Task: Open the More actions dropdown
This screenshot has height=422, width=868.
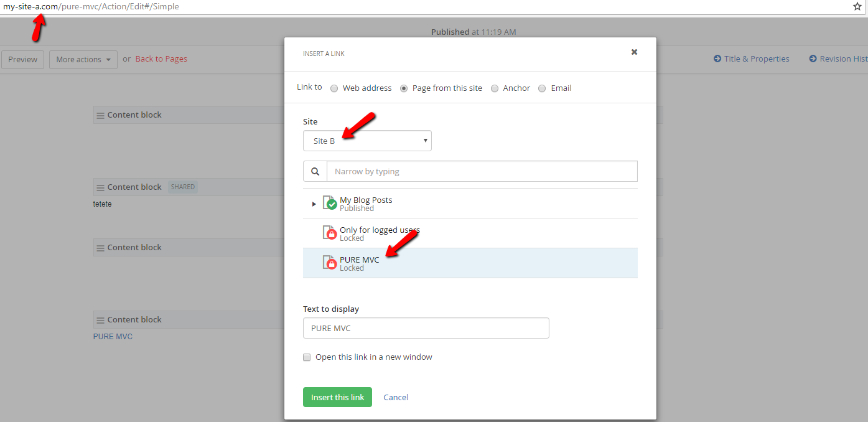Action: coord(83,59)
